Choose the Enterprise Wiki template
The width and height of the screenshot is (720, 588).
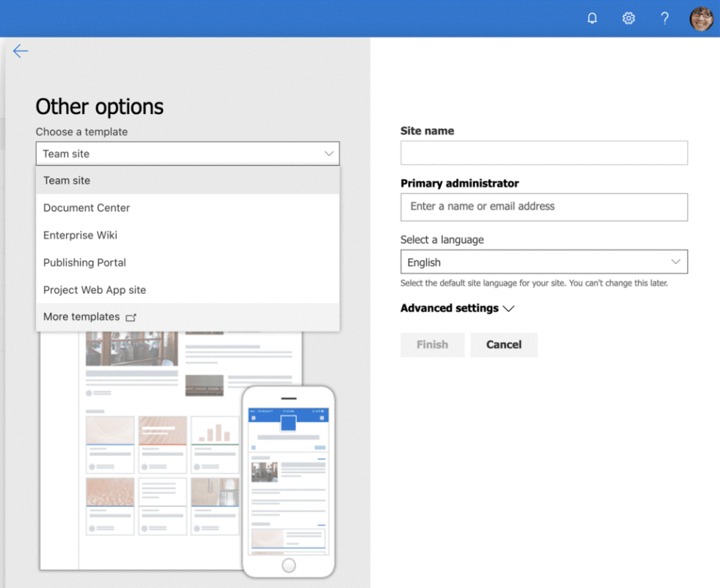click(80, 235)
